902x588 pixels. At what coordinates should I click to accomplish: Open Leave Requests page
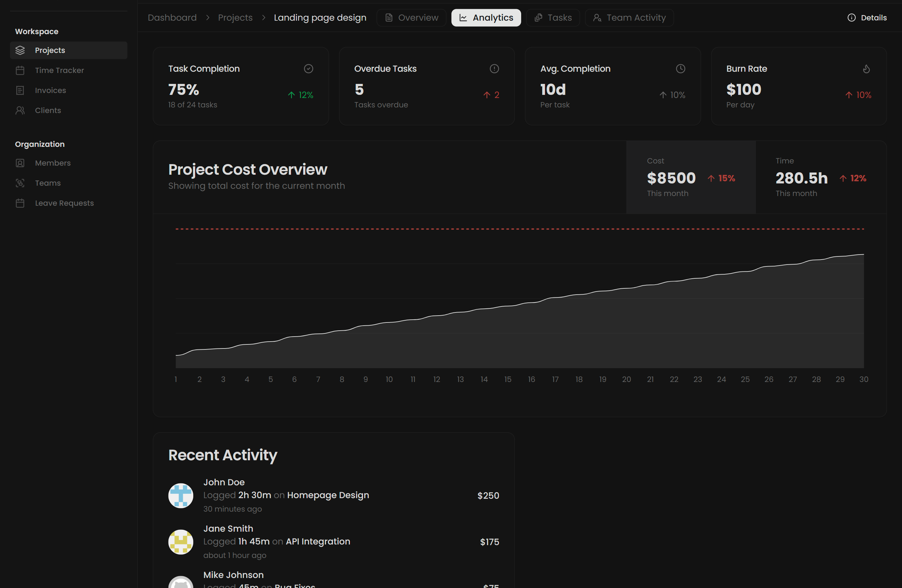69,203
